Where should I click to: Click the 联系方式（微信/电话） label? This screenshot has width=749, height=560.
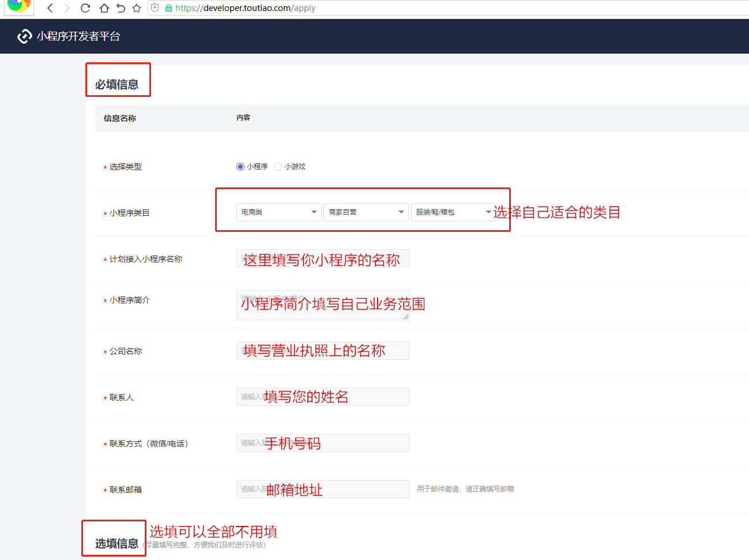coord(149,444)
